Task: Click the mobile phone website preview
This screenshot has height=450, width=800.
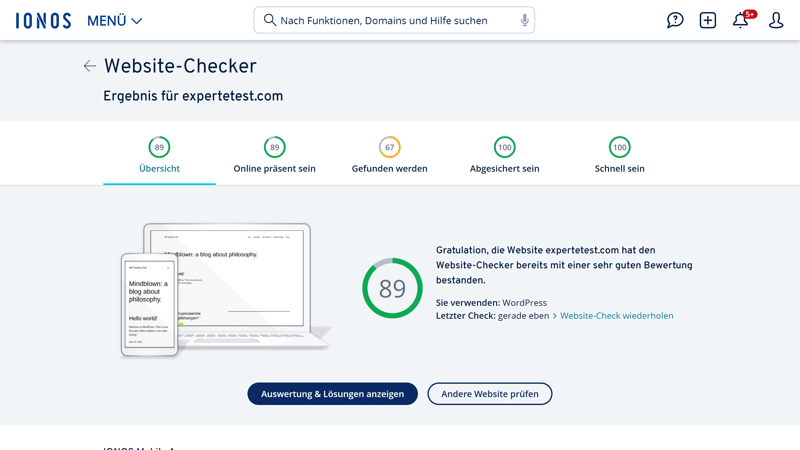Action: (x=149, y=305)
